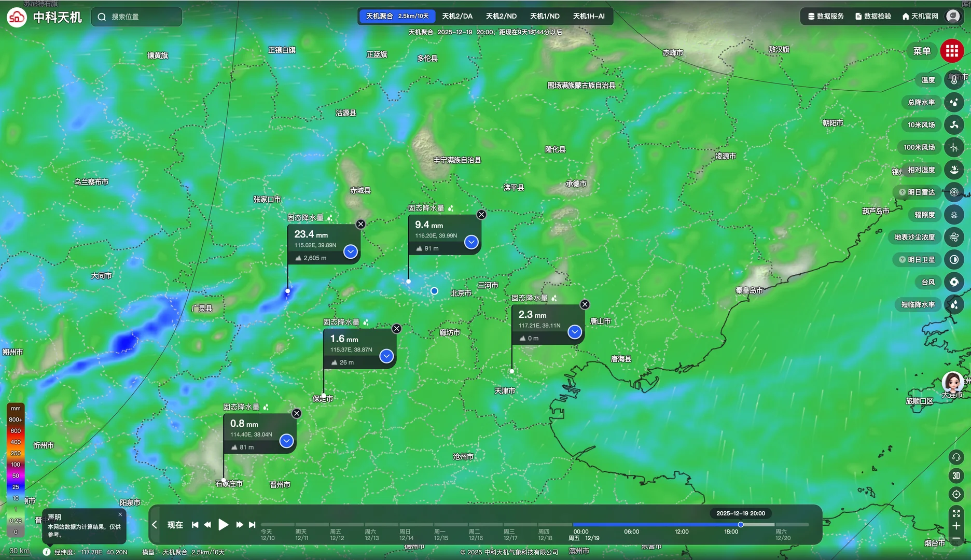The image size is (971, 560).
Task: Show the 温度 temperature layer
Action: click(x=954, y=80)
